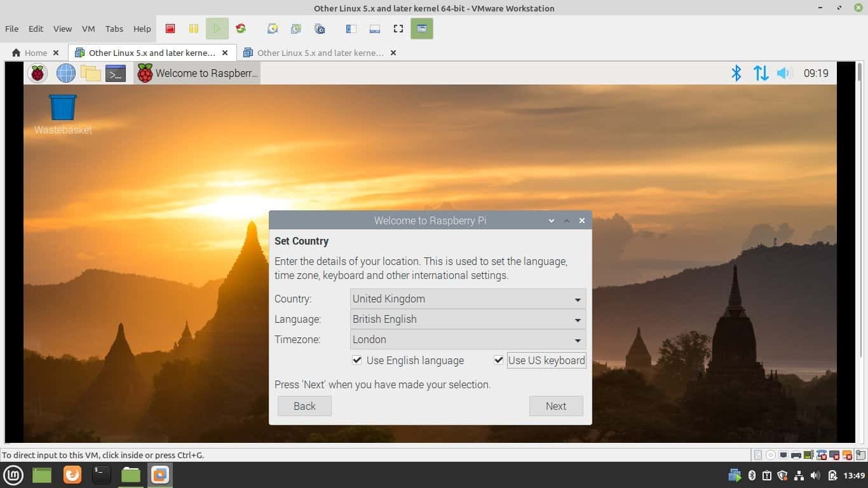Click the highlighted console view icon
Viewport: 868px width, 488px height.
(422, 29)
